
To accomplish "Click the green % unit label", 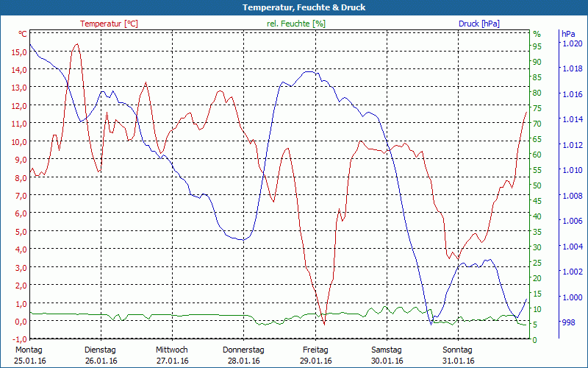I will point(537,34).
